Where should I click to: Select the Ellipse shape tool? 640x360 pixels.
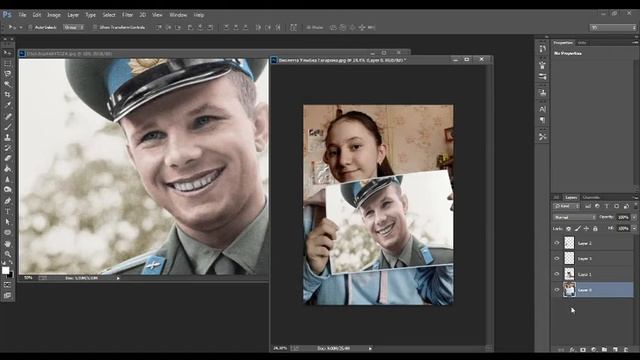[7, 233]
